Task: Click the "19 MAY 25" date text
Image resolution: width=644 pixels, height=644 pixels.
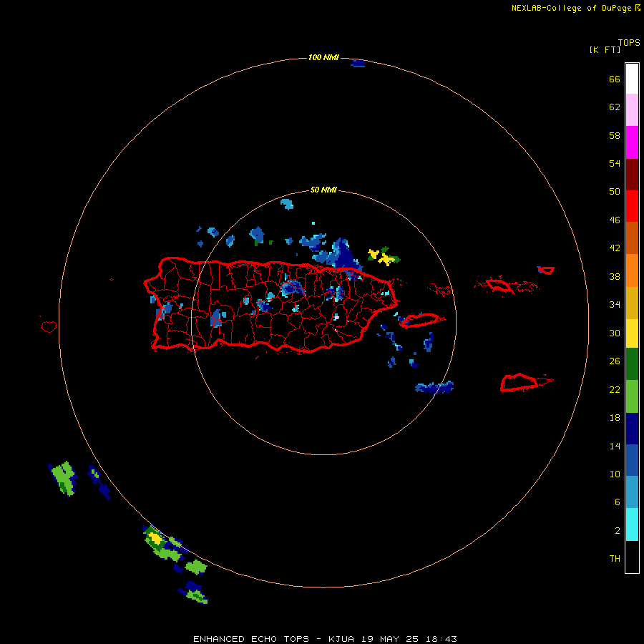Action: (x=390, y=639)
